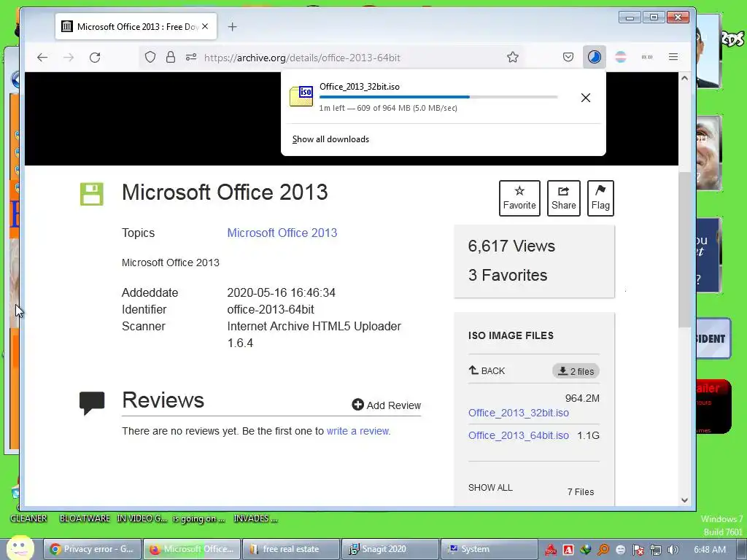Save page to Pocket
Image resolution: width=747 pixels, height=560 pixels.
568,58
